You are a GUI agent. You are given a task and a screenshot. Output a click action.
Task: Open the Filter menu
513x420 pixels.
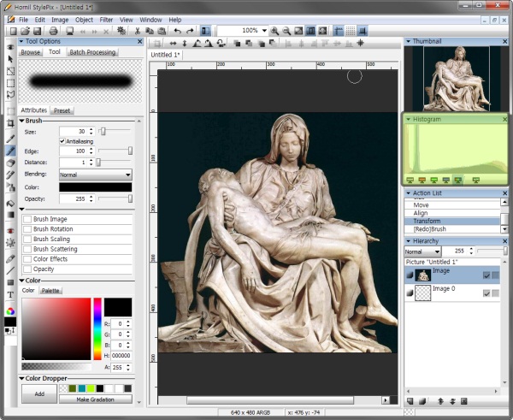[107, 19]
